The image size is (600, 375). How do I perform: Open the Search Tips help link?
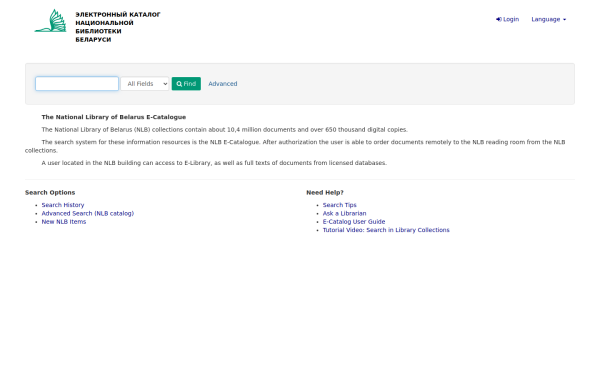[x=339, y=205]
